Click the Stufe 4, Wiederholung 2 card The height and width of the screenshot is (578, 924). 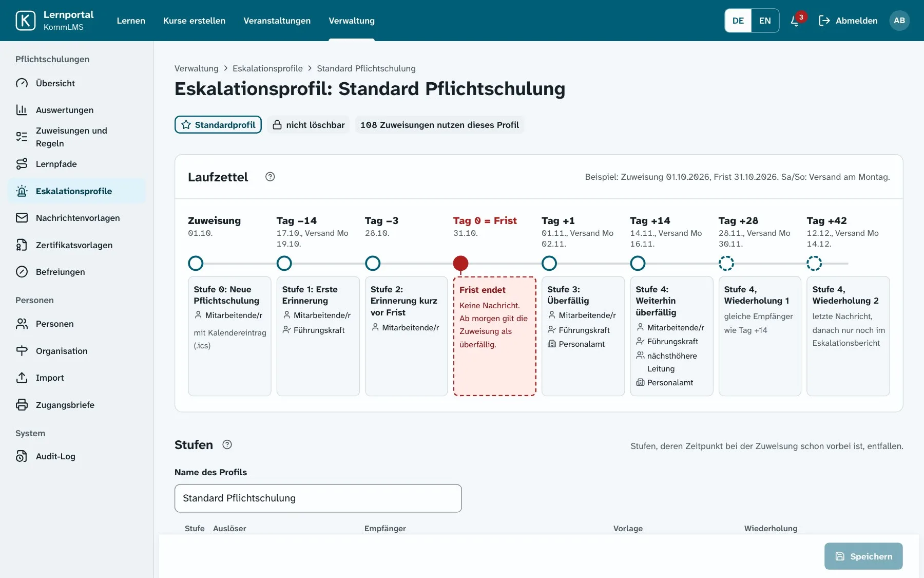pyautogui.click(x=848, y=336)
